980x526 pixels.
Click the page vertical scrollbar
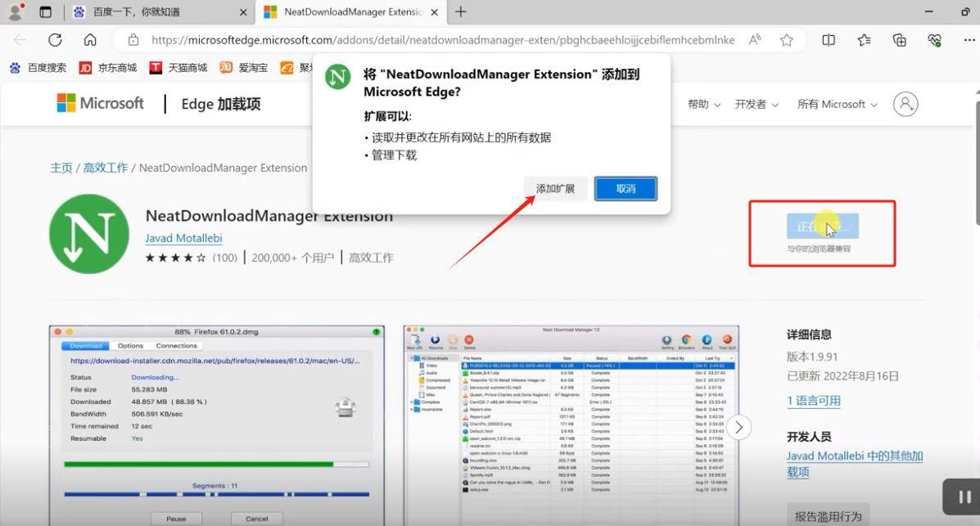(x=976, y=163)
